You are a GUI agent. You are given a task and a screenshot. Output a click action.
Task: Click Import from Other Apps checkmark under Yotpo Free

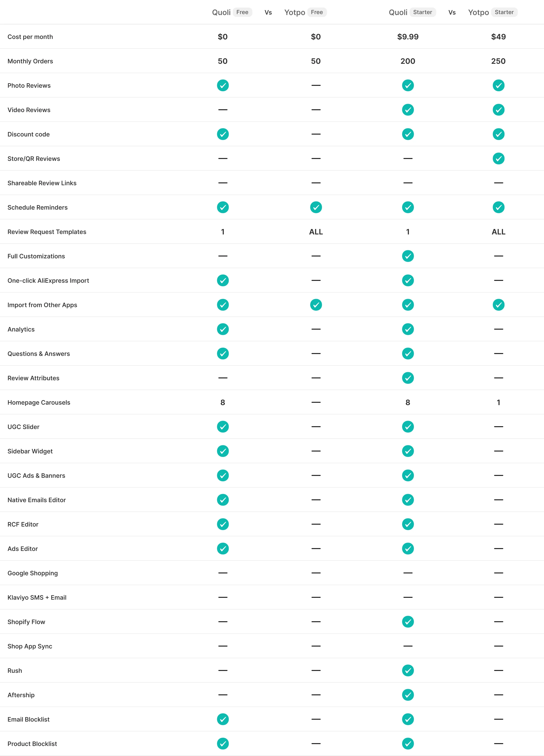(316, 305)
